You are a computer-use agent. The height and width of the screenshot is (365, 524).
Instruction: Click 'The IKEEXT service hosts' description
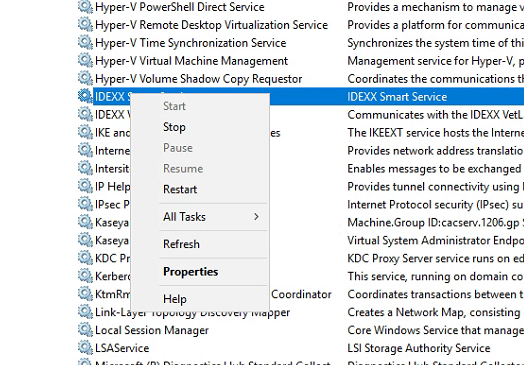pyautogui.click(x=435, y=133)
